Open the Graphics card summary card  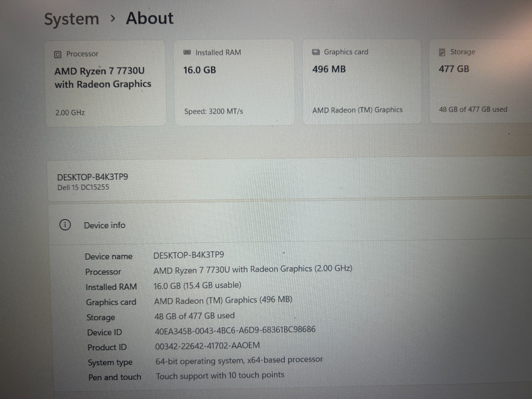[362, 82]
